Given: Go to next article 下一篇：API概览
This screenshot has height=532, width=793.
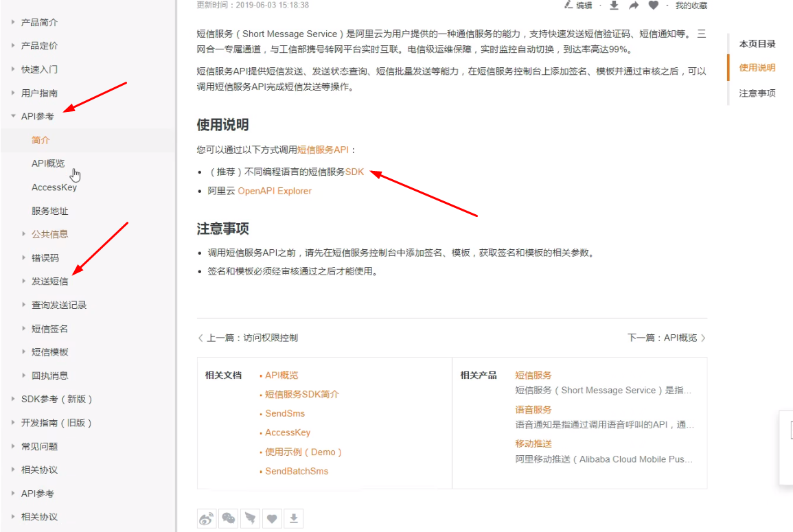Looking at the screenshot, I should pyautogui.click(x=667, y=337).
